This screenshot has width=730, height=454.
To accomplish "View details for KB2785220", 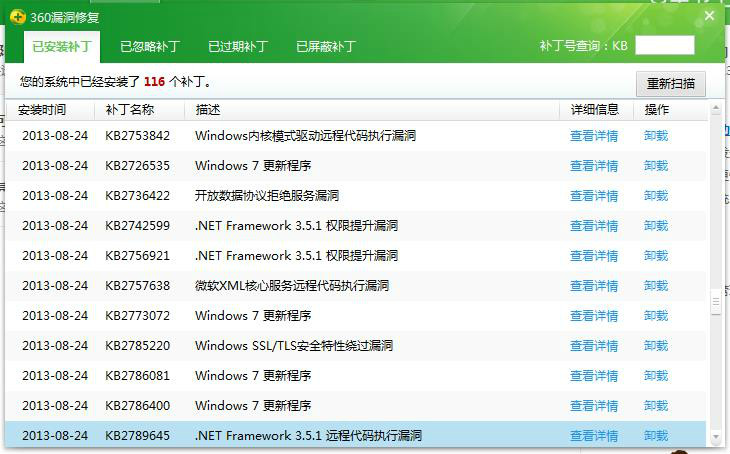I will [594, 346].
